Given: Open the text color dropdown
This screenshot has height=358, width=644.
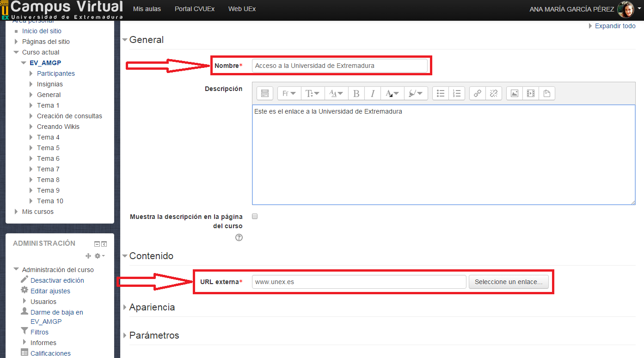Looking at the screenshot, I should [x=392, y=94].
